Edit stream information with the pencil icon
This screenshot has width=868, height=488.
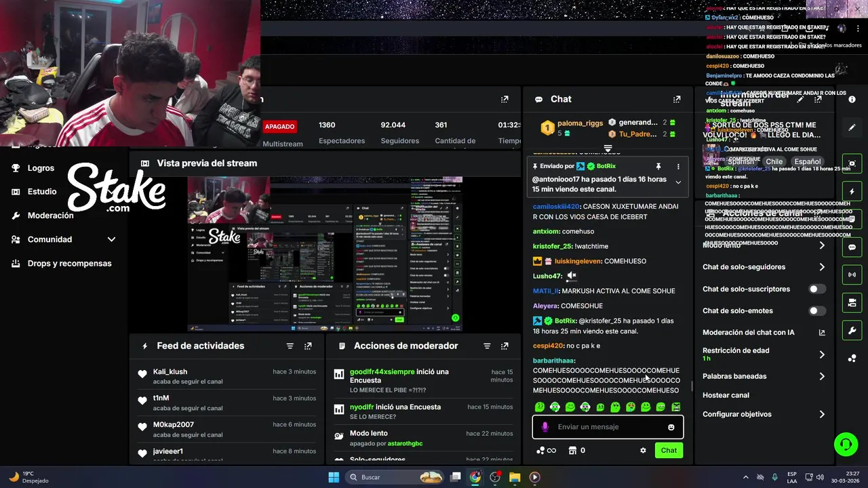point(800,99)
